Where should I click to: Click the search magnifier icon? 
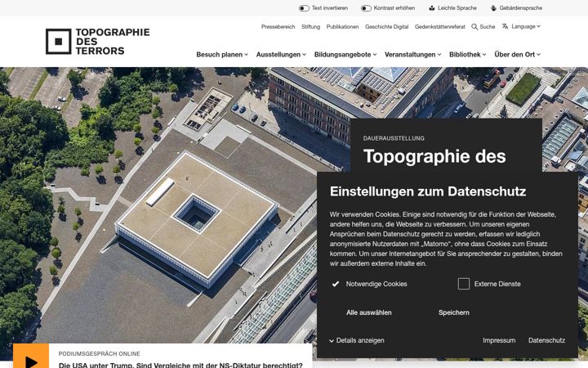474,27
